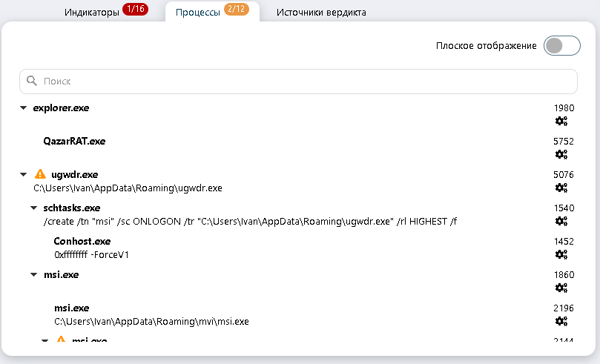The height and width of the screenshot is (364, 600).
Task: Click the magnifier icon in search box
Action: coord(32,81)
